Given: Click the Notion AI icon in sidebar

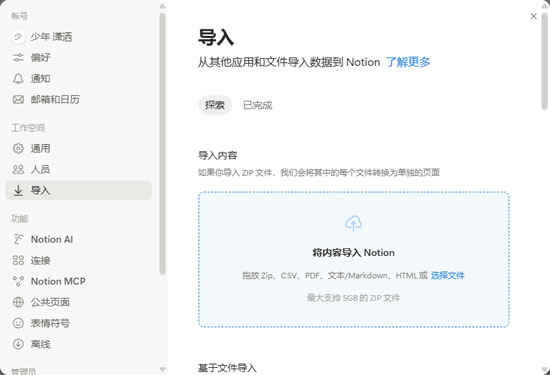Looking at the screenshot, I should click(18, 239).
